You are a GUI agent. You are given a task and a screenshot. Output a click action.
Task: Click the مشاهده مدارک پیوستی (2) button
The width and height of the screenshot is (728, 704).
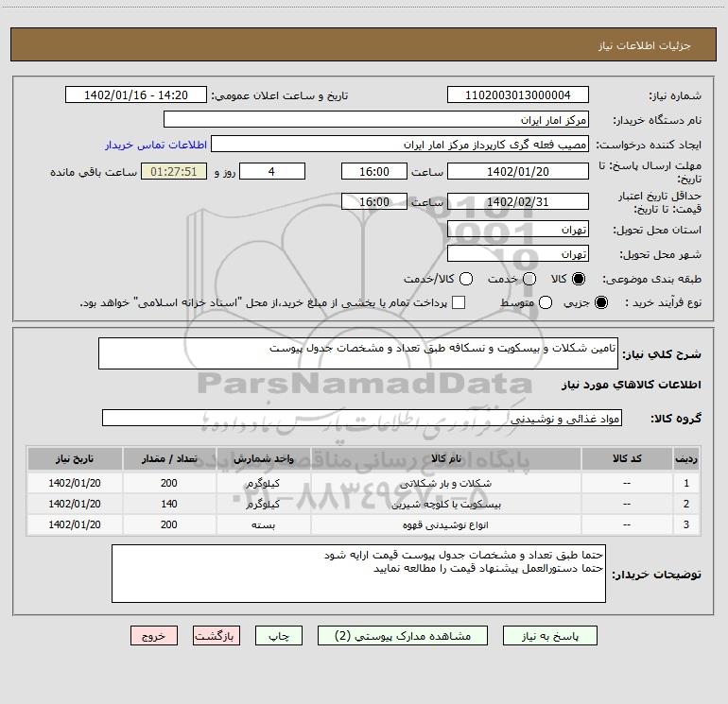403,636
